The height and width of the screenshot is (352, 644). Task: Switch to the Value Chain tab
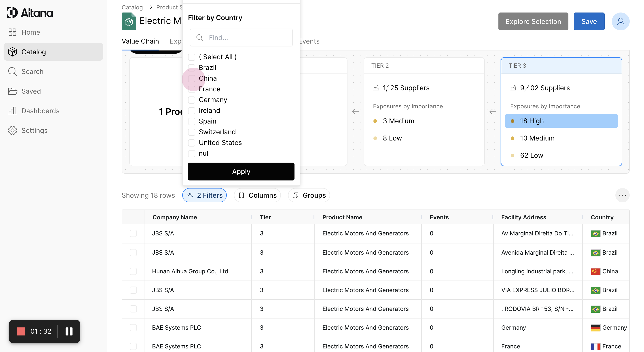point(140,41)
